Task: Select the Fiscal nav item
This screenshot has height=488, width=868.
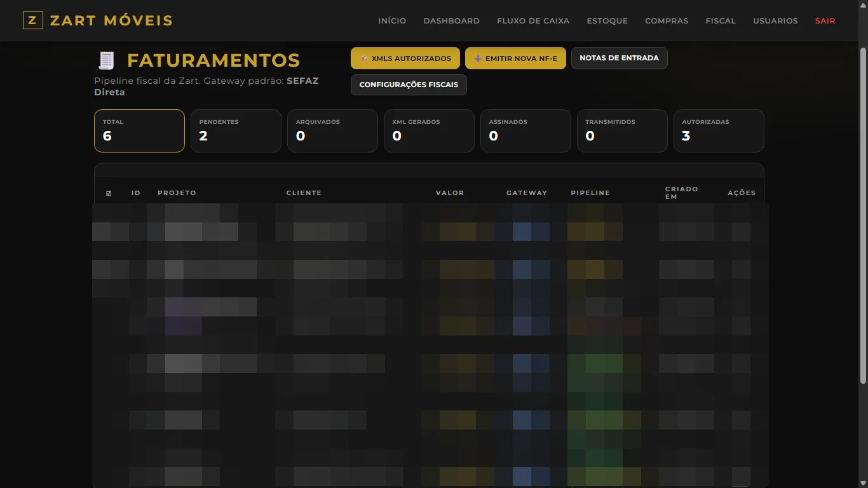Action: click(x=721, y=21)
